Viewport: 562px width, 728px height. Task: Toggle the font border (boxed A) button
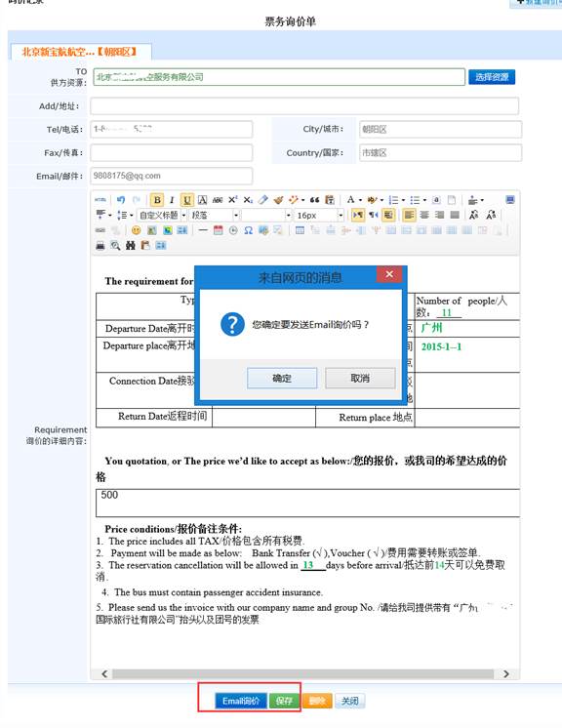[202, 200]
